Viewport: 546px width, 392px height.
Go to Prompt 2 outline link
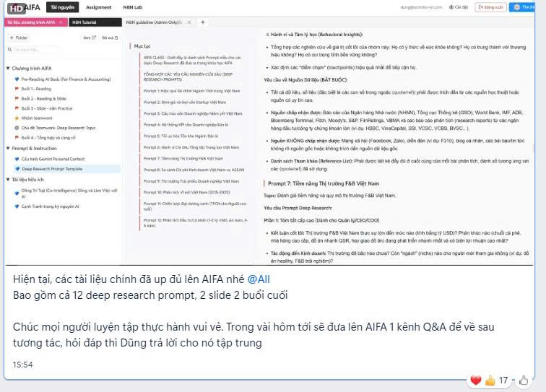click(185, 103)
